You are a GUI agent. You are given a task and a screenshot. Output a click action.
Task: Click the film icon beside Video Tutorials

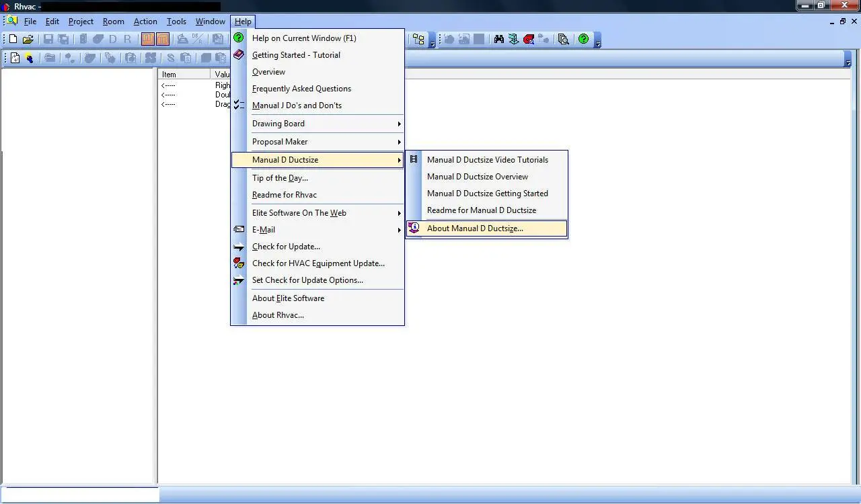[x=414, y=159]
